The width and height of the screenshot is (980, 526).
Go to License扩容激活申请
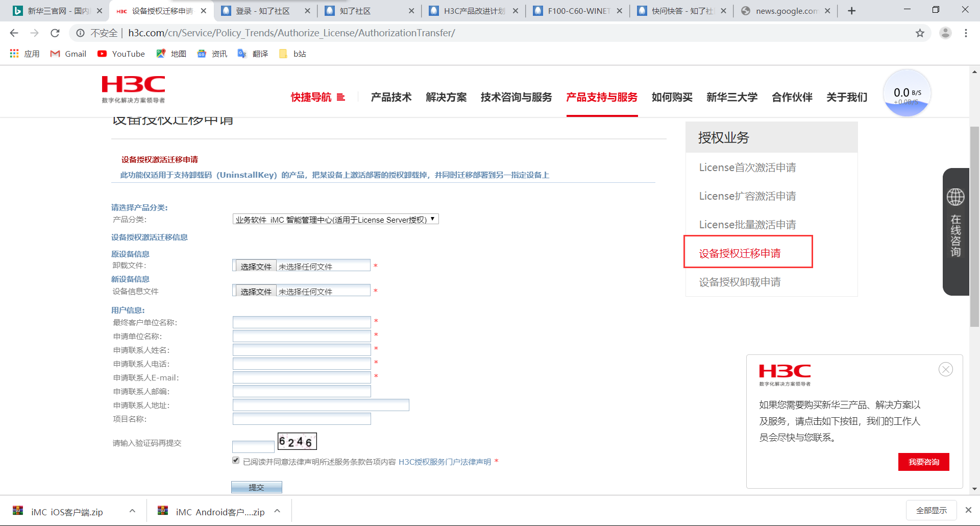coord(747,196)
